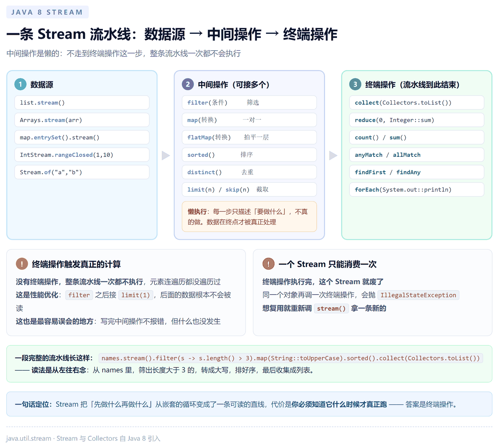The height and width of the screenshot is (448, 498).
Task: Click the 中间操作（可接多个）heading
Action: (x=234, y=85)
